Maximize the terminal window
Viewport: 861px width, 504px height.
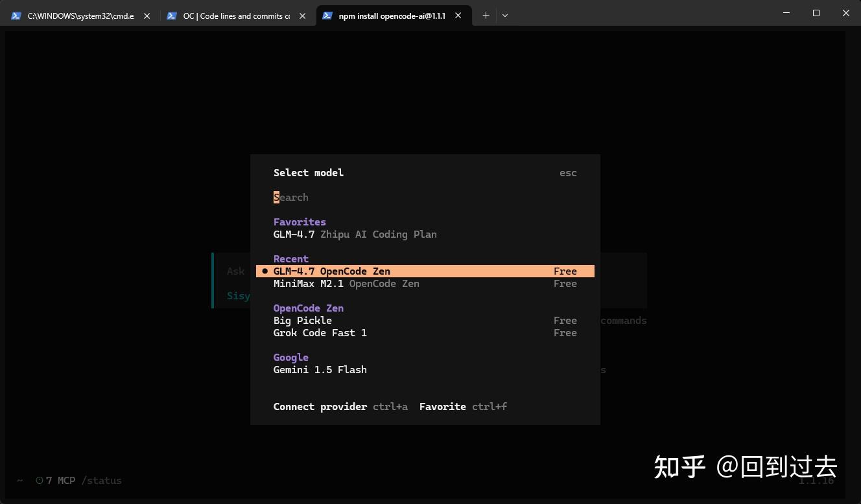[x=816, y=13]
